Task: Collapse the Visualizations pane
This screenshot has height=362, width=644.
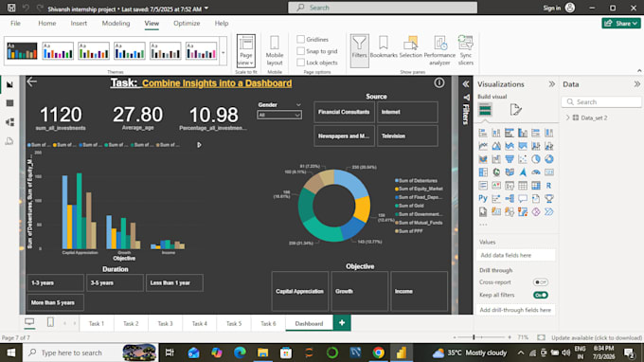Action: tap(551, 84)
